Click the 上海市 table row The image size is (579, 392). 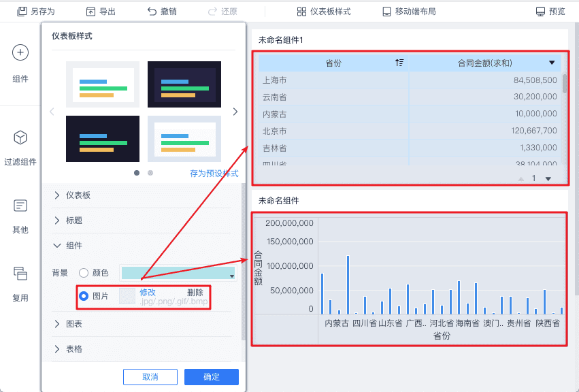click(410, 80)
